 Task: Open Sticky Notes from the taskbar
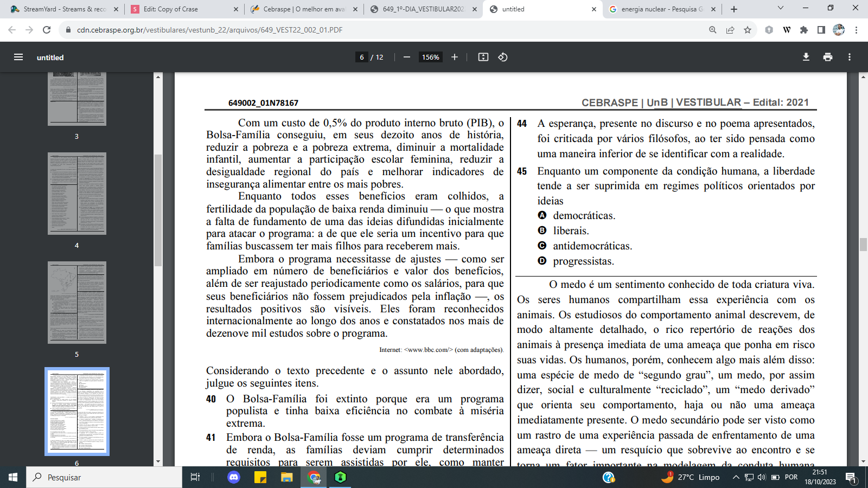click(x=260, y=477)
